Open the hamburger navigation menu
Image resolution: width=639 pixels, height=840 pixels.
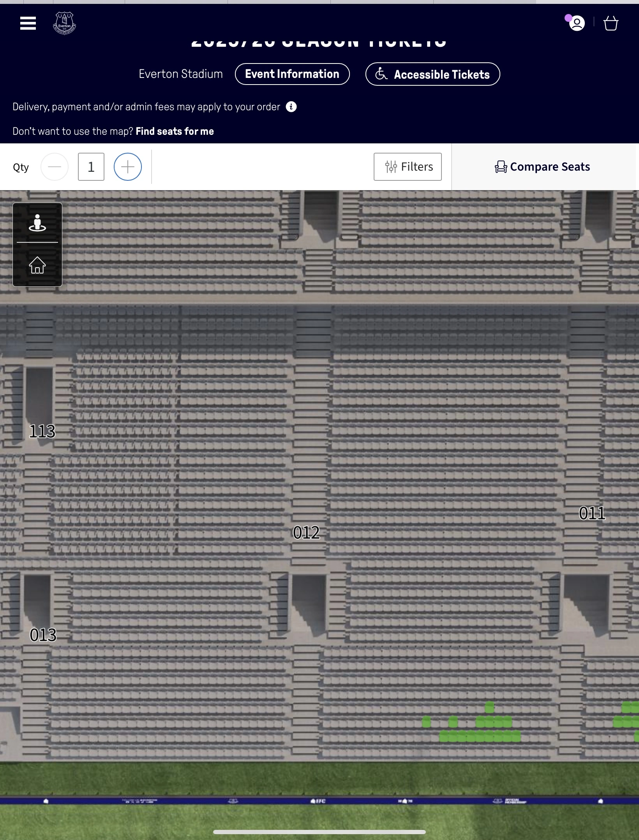click(x=28, y=23)
